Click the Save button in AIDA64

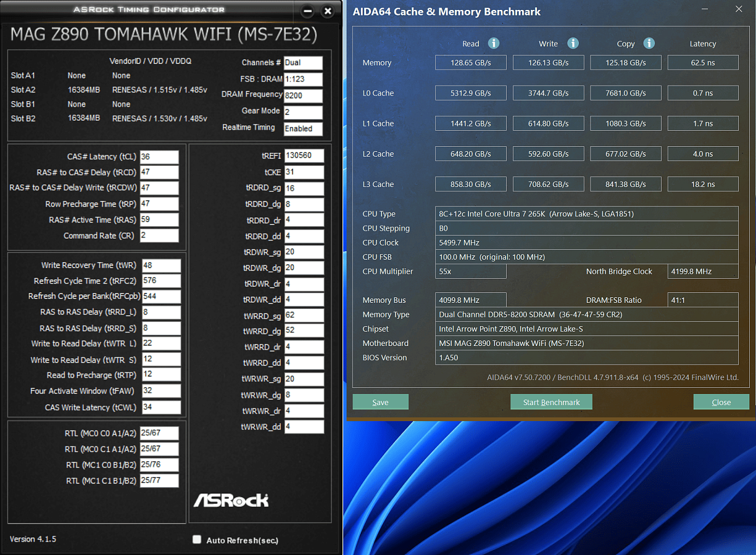click(x=381, y=402)
